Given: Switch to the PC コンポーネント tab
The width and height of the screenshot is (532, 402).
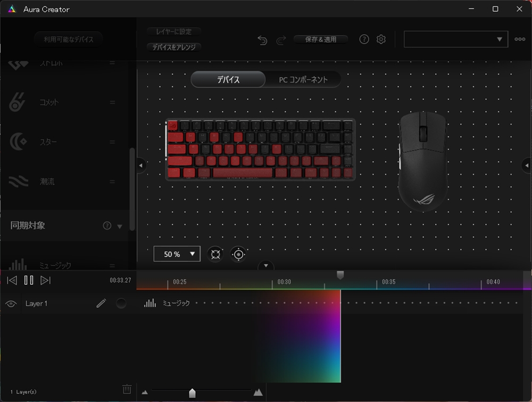Looking at the screenshot, I should [x=303, y=80].
